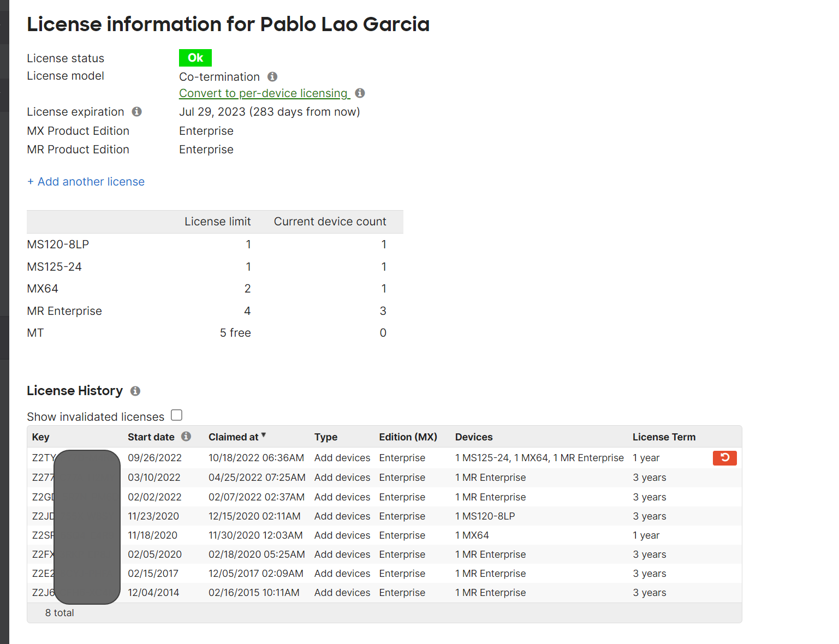Click the License Term column header
The width and height of the screenshot is (839, 644).
click(x=664, y=437)
